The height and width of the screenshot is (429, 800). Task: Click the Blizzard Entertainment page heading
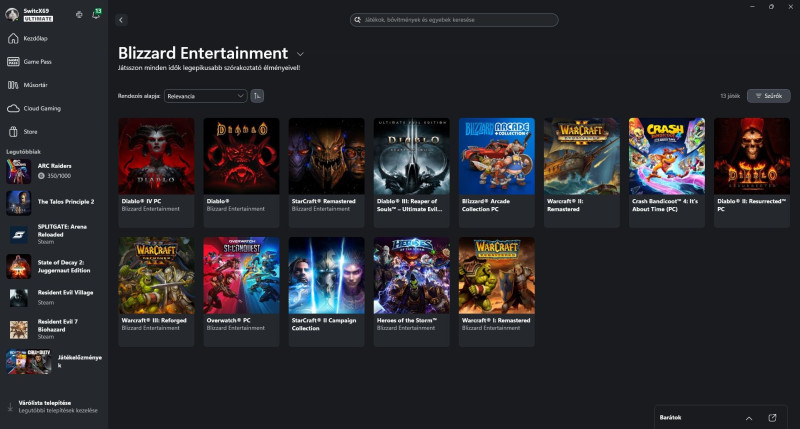[203, 53]
